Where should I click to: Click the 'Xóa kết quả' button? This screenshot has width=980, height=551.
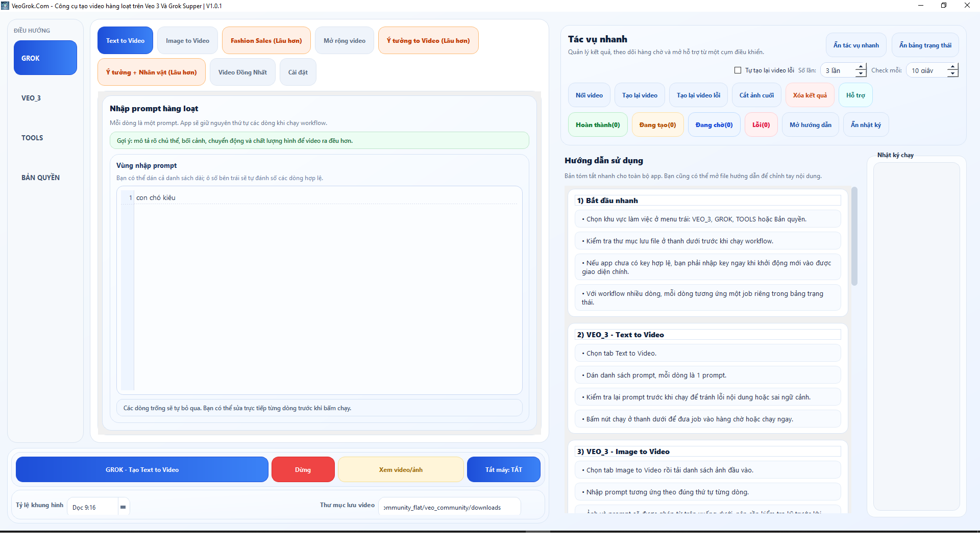coord(810,95)
